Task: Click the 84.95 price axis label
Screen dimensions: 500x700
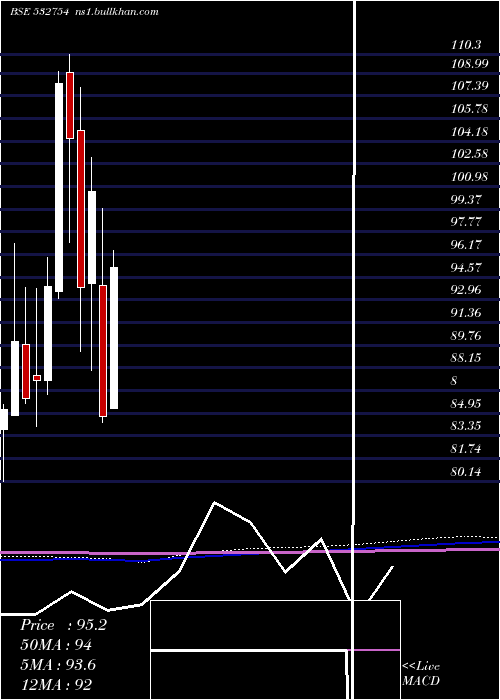Action: click(466, 404)
